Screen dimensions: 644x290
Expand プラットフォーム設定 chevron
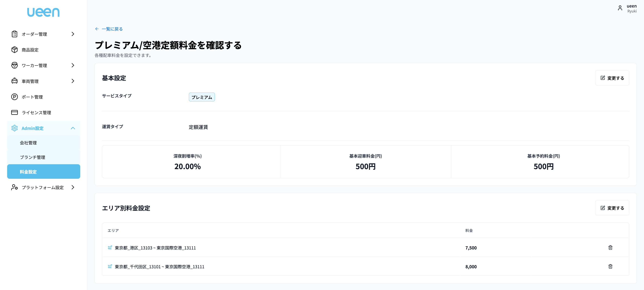pos(73,187)
